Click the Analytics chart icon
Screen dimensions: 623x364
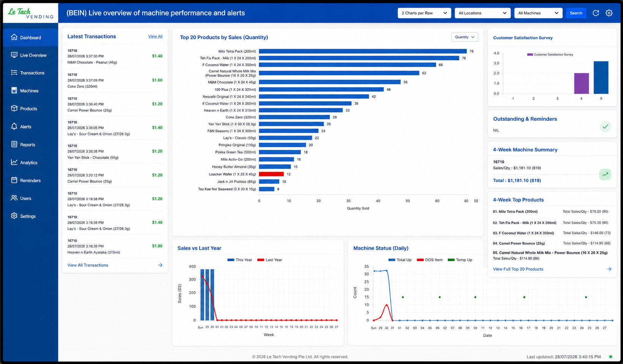[14, 162]
